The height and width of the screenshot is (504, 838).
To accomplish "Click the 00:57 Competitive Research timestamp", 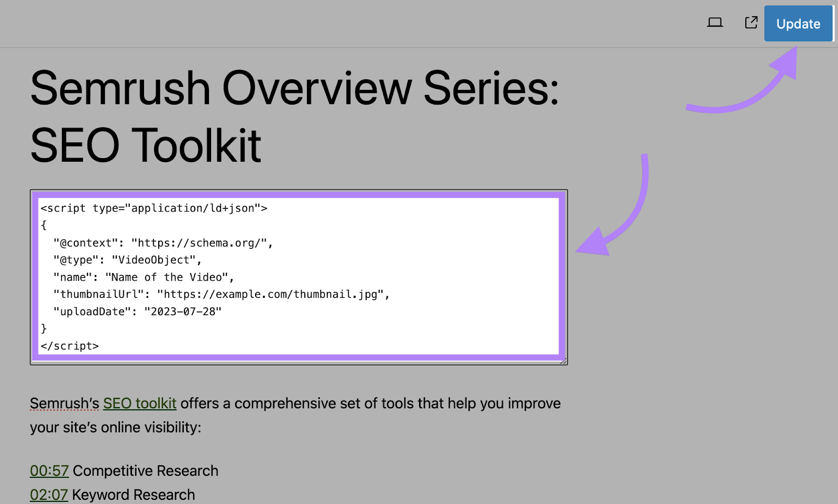I will [49, 471].
